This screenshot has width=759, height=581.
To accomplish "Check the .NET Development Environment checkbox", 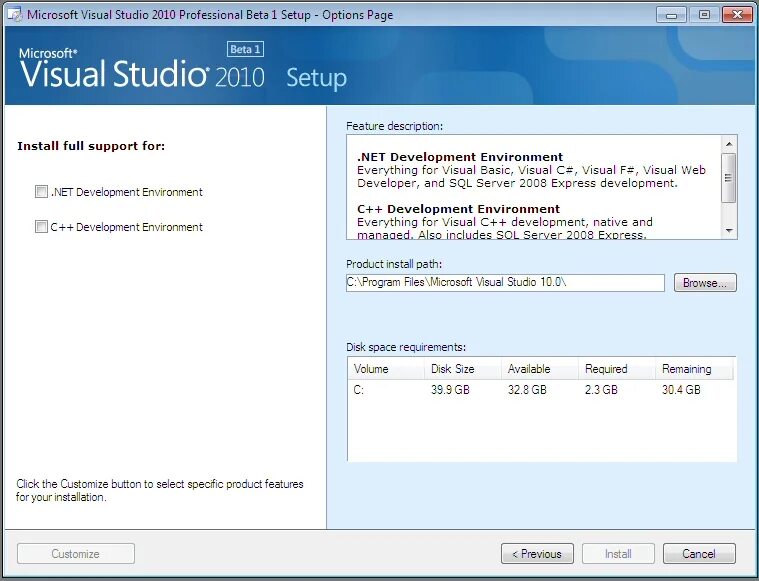I will [41, 192].
